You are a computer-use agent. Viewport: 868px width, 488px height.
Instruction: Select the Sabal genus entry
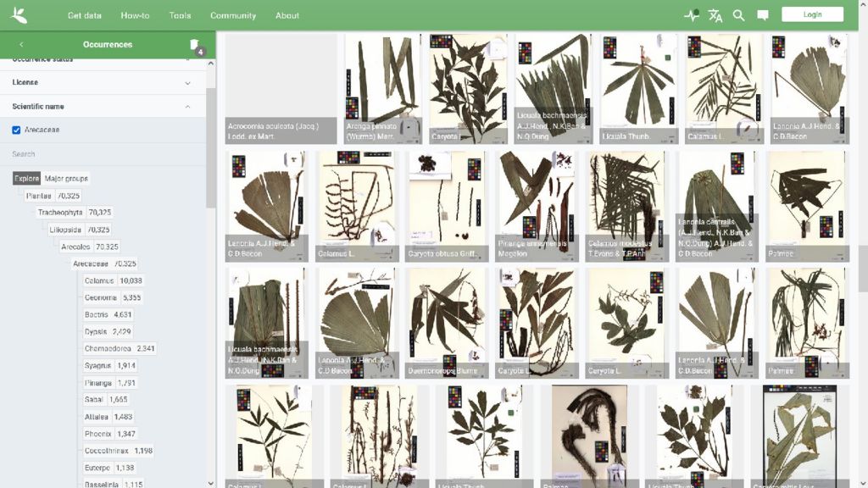pos(93,400)
